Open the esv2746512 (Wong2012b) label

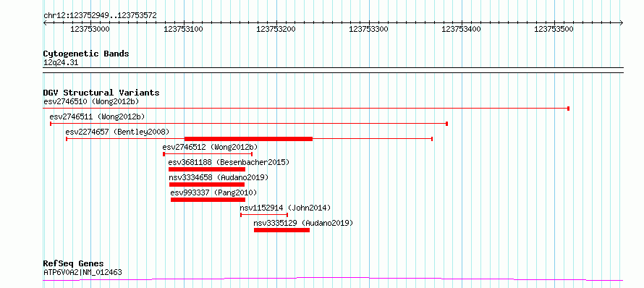(210, 147)
